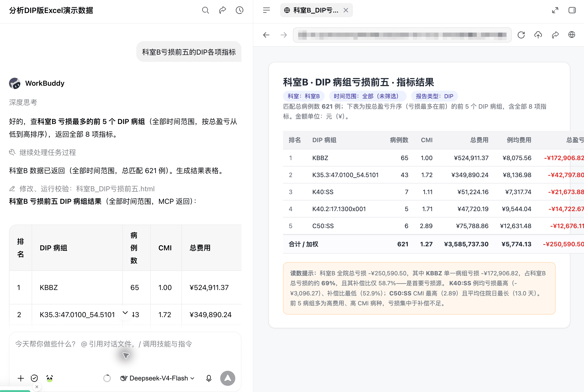The width and height of the screenshot is (584, 392).
Task: Go back in the preview browser
Action: [266, 35]
